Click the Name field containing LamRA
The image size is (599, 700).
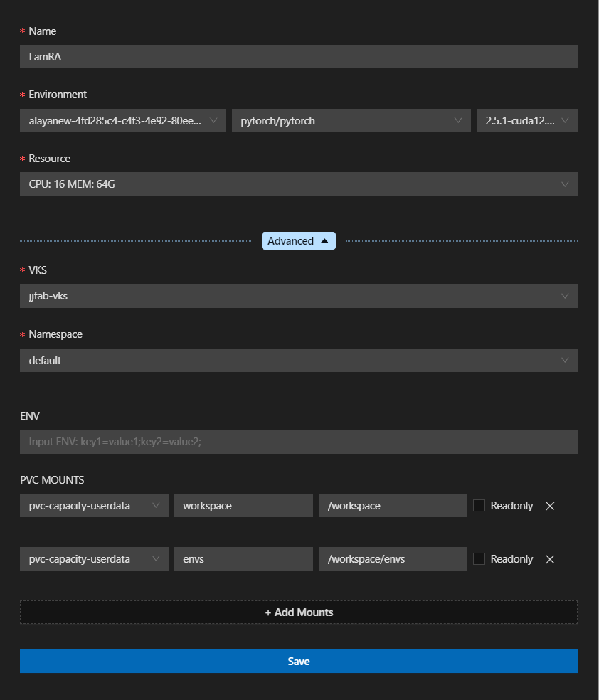(x=298, y=57)
